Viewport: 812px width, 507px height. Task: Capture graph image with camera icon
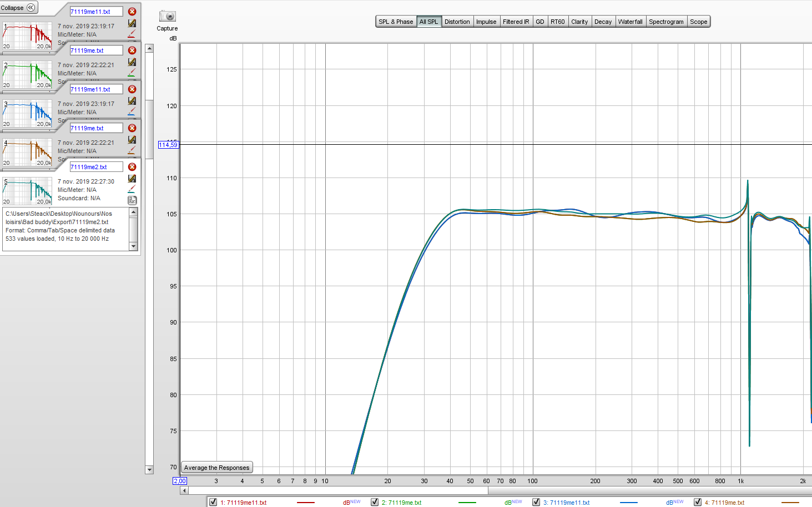(167, 17)
